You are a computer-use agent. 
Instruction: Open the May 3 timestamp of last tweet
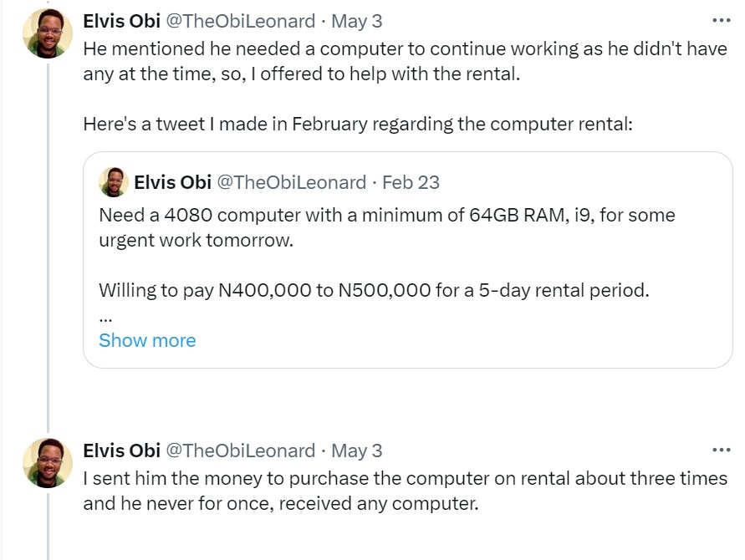[x=357, y=451]
